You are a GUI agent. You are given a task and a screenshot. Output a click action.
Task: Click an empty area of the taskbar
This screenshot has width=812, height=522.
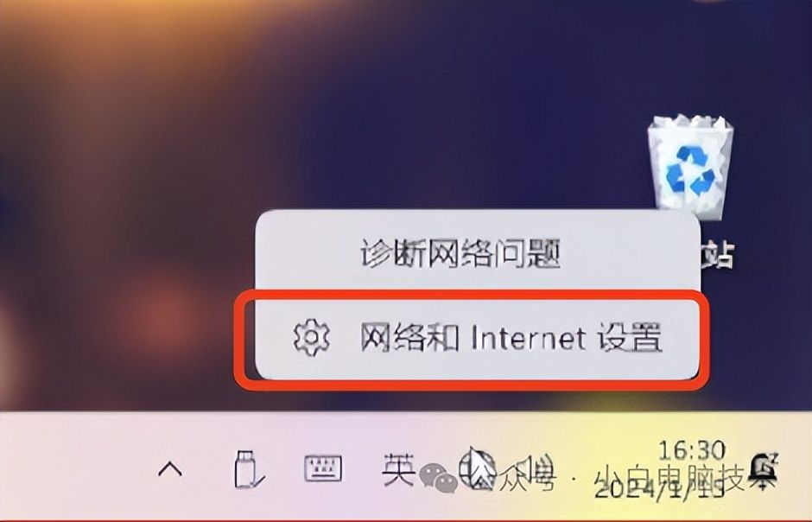(78, 468)
